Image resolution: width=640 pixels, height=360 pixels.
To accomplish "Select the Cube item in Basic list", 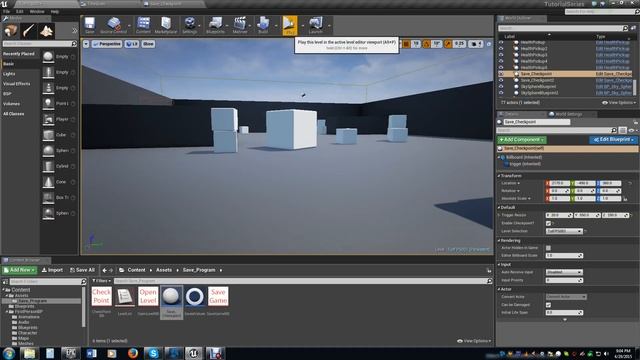I will (x=59, y=135).
